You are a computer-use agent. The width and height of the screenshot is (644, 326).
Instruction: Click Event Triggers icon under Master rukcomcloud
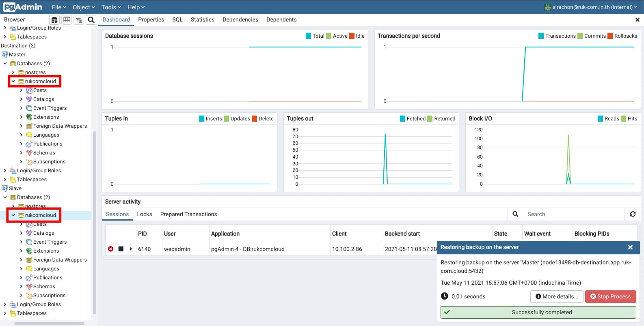pos(29,108)
